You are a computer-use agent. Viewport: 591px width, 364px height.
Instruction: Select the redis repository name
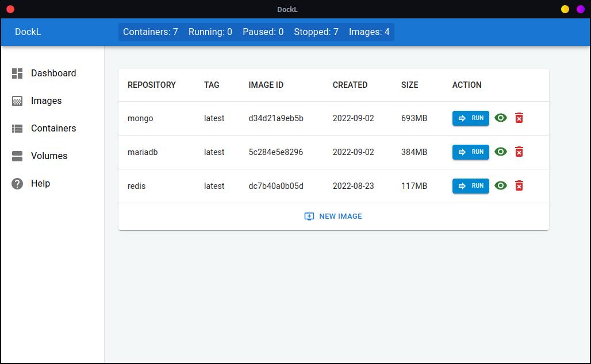tap(136, 186)
